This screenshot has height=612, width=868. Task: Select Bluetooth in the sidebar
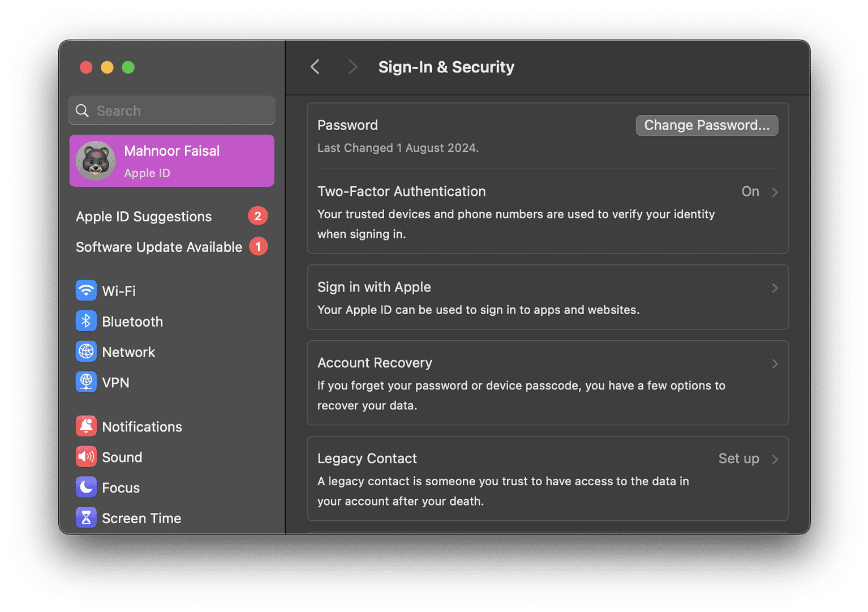tap(132, 321)
